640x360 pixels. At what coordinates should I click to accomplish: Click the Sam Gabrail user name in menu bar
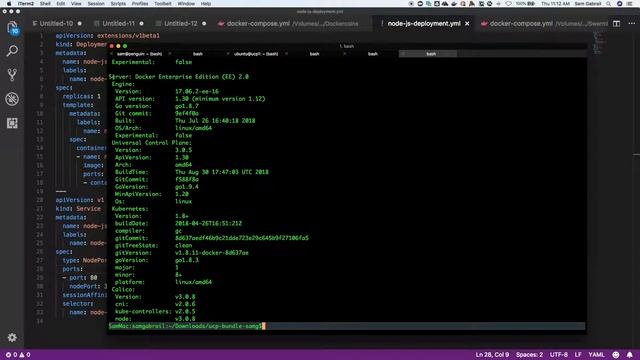coord(587,4)
